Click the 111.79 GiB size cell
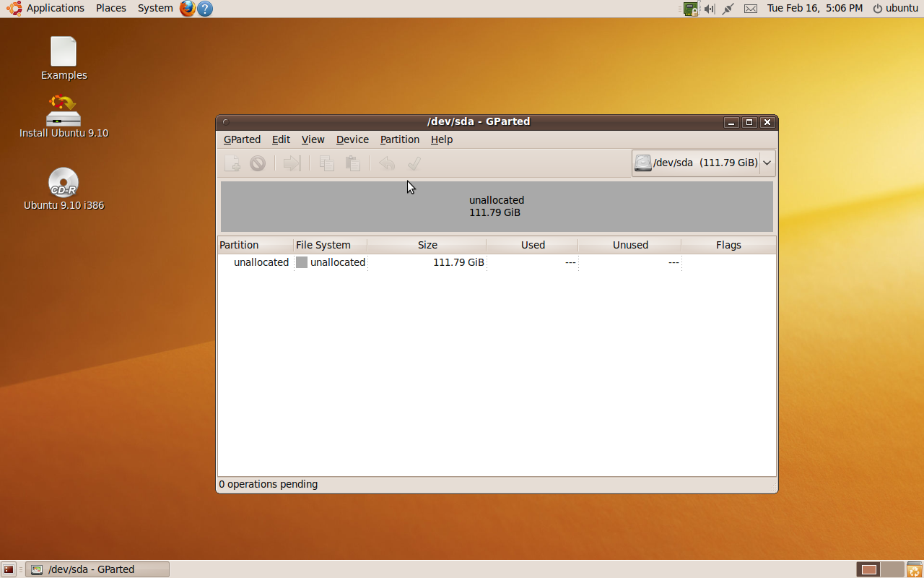924x578 pixels. pos(458,262)
